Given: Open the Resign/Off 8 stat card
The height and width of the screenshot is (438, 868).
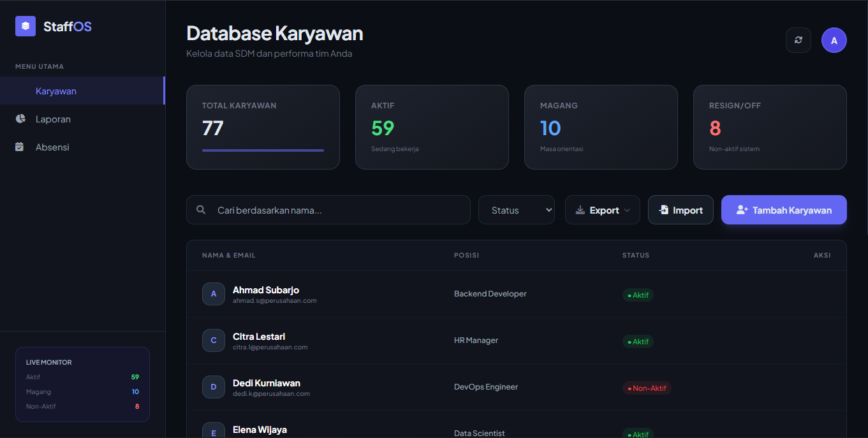Looking at the screenshot, I should point(770,127).
